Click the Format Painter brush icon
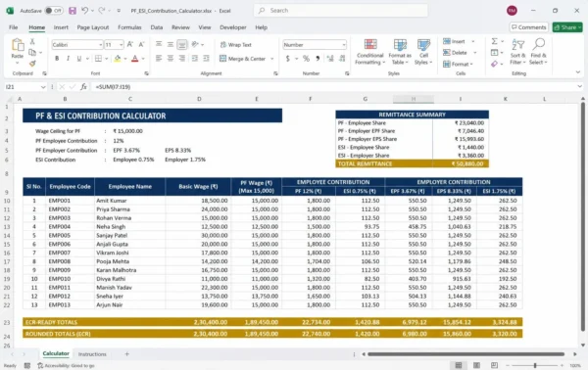The width and height of the screenshot is (588, 370). pyautogui.click(x=32, y=64)
